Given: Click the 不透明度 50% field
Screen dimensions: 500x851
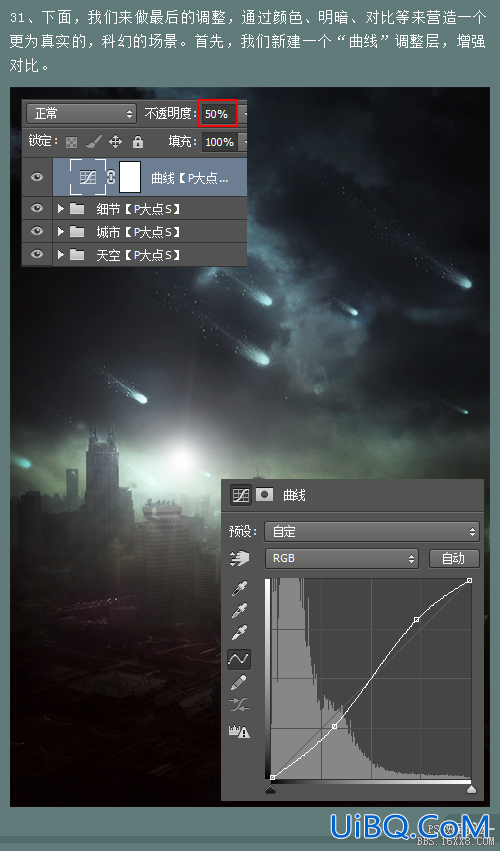Looking at the screenshot, I should point(217,114).
